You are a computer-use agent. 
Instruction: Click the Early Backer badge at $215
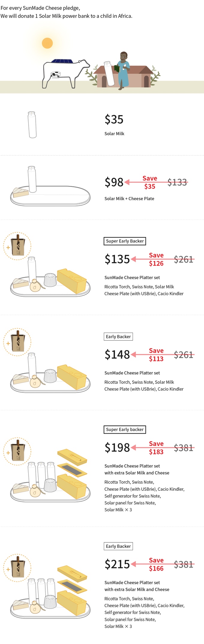(x=118, y=546)
